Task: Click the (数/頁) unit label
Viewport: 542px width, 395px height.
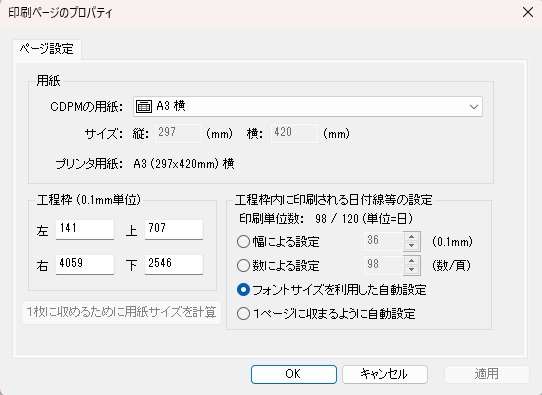Action: 451,266
